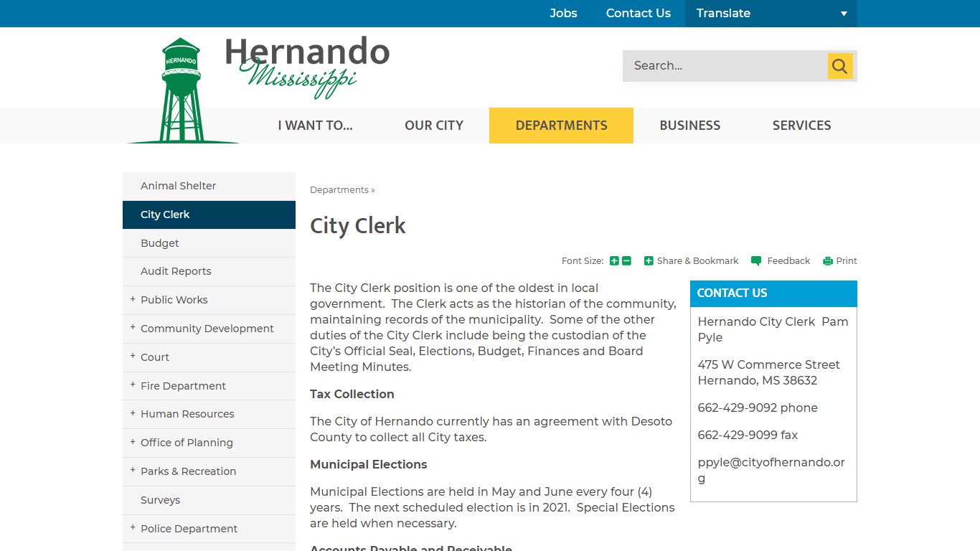This screenshot has height=551, width=980.
Task: Expand the Parks & Recreation submenu
Action: (133, 471)
